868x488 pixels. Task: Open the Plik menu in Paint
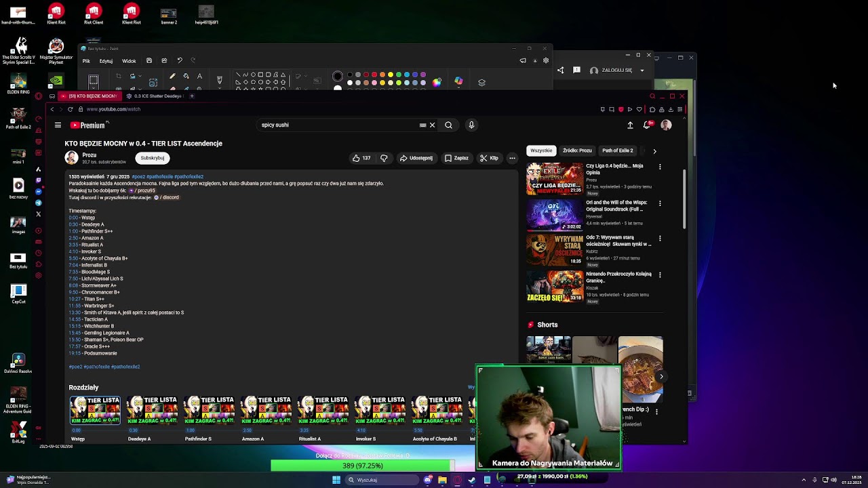[86, 61]
